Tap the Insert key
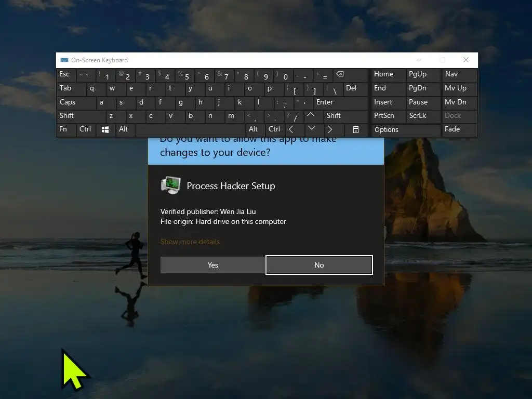This screenshot has height=399, width=532. point(388,102)
